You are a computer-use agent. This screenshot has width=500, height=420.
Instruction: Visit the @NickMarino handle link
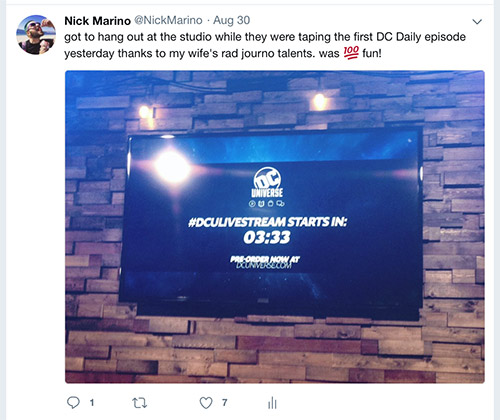pos(168,20)
